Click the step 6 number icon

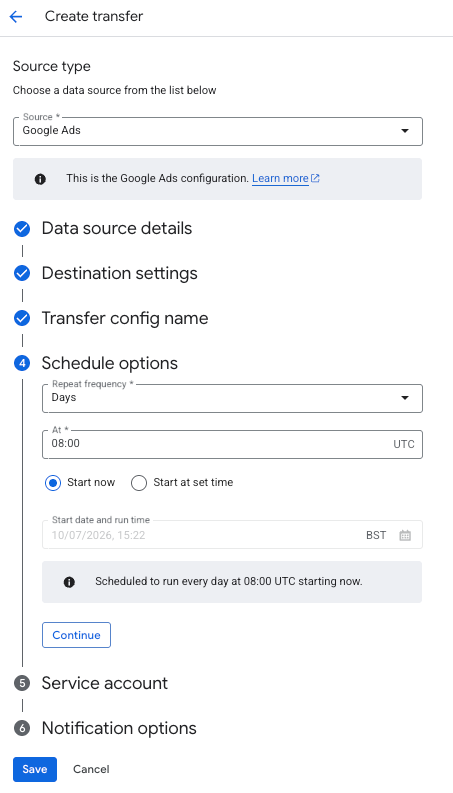(22, 728)
